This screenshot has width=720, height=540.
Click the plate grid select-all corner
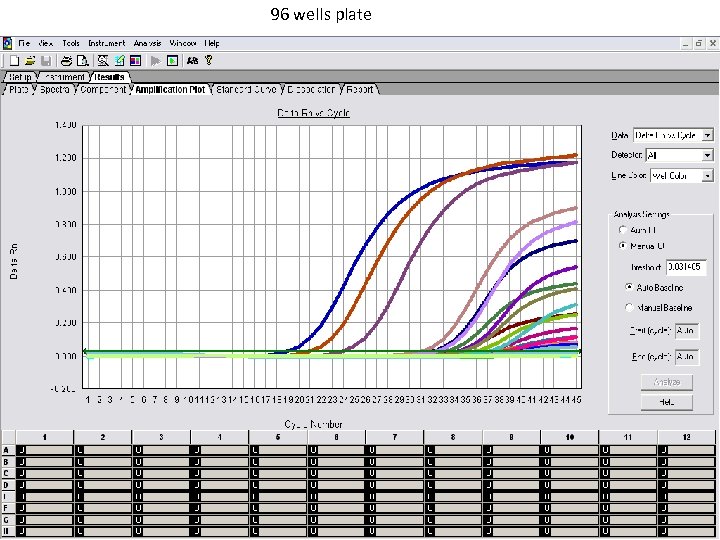pyautogui.click(x=8, y=437)
